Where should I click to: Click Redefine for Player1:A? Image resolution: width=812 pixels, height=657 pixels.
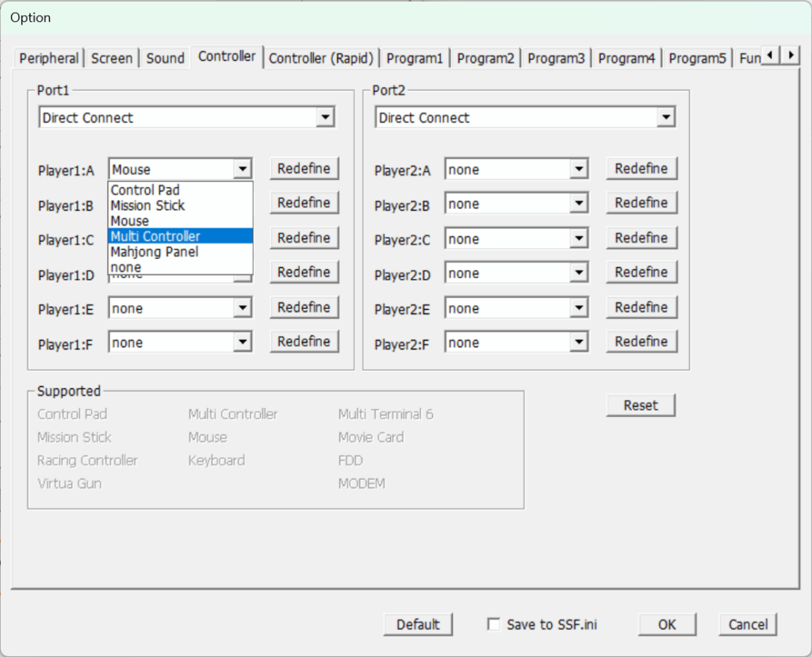coord(304,169)
